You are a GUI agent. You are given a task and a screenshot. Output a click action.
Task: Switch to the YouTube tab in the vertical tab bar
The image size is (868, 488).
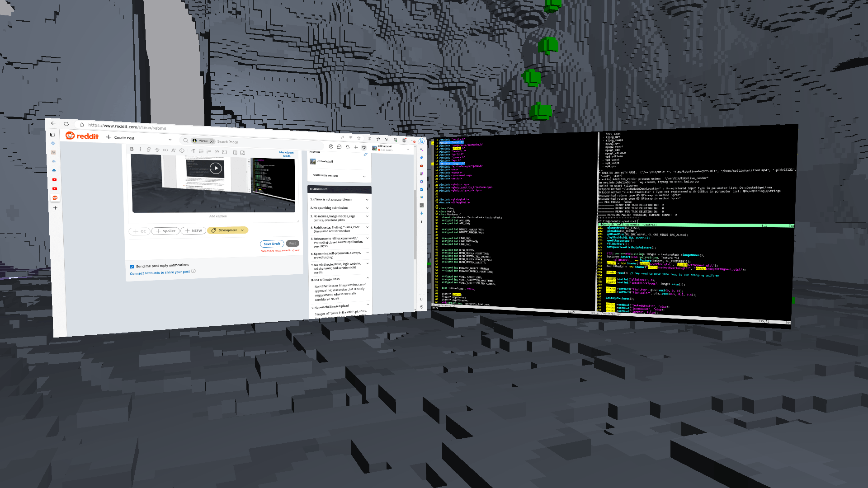(54, 179)
